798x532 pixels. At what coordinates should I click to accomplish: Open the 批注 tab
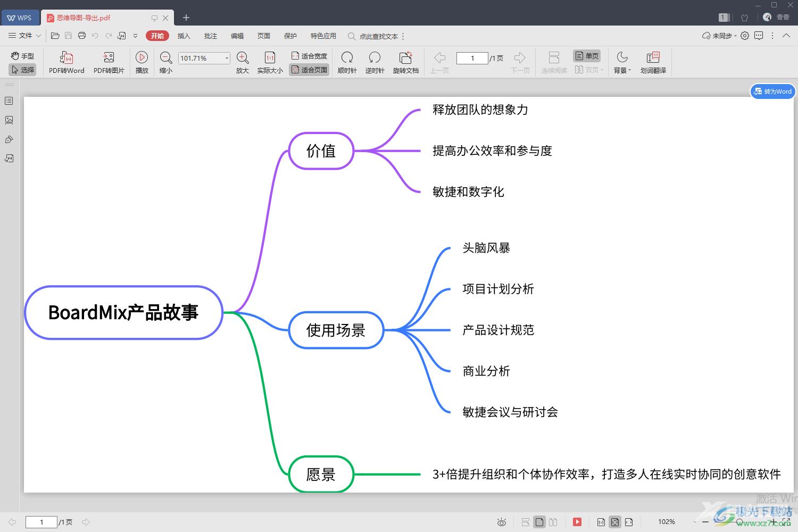point(210,36)
